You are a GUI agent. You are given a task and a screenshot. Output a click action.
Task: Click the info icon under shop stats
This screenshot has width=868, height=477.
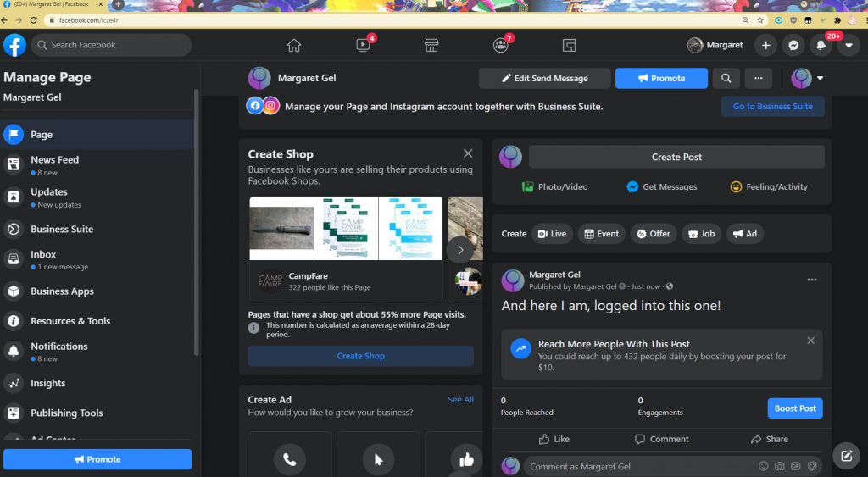click(x=253, y=328)
